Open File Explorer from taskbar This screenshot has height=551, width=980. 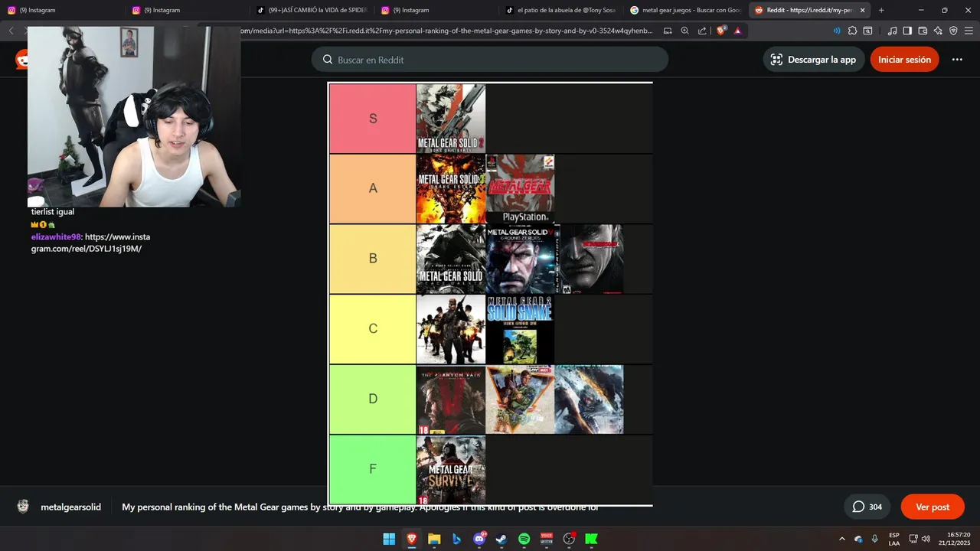click(434, 539)
